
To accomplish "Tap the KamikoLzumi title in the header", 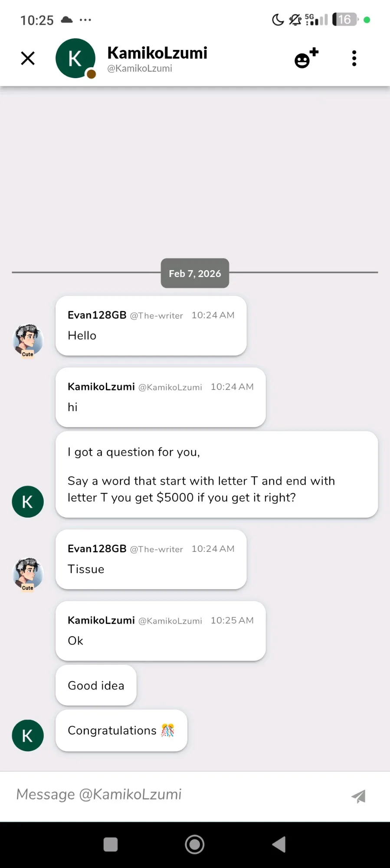I will coord(157,53).
